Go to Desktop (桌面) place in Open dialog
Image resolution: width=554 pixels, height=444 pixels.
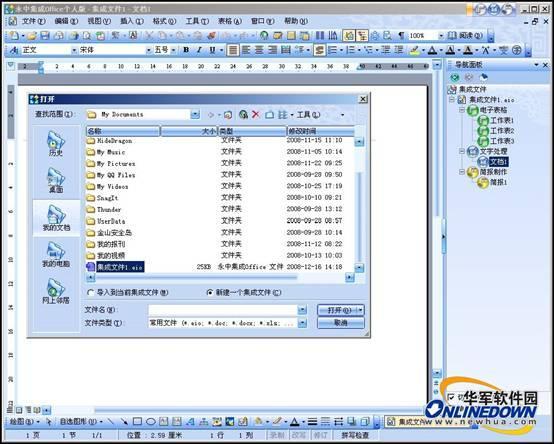tap(56, 180)
